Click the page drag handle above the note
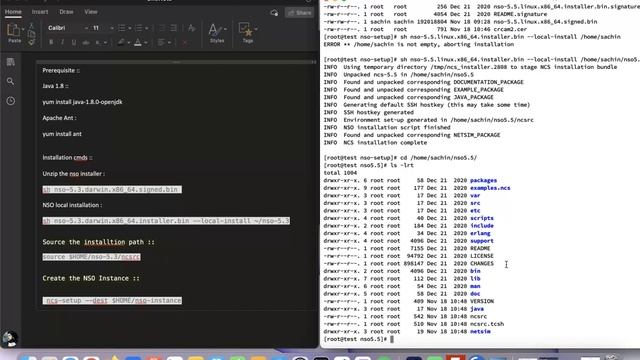This screenshot has width=640, height=360. point(176,62)
